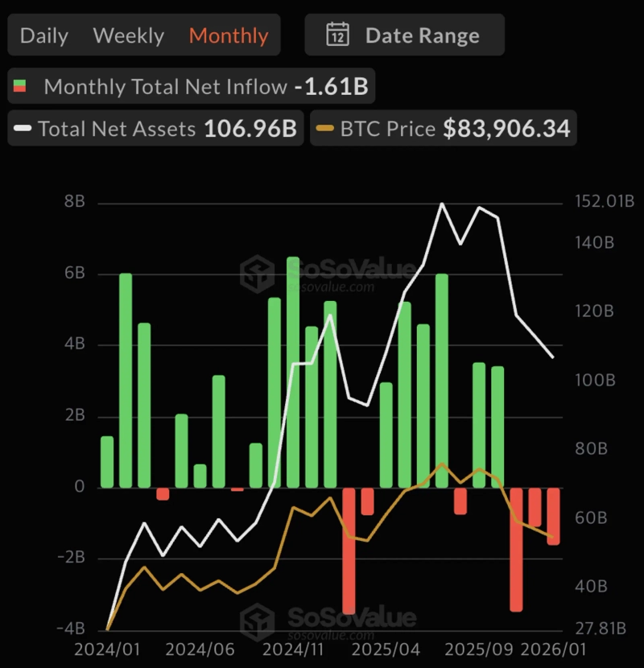
Task: Click the orange BTC Price line icon
Action: tap(327, 128)
